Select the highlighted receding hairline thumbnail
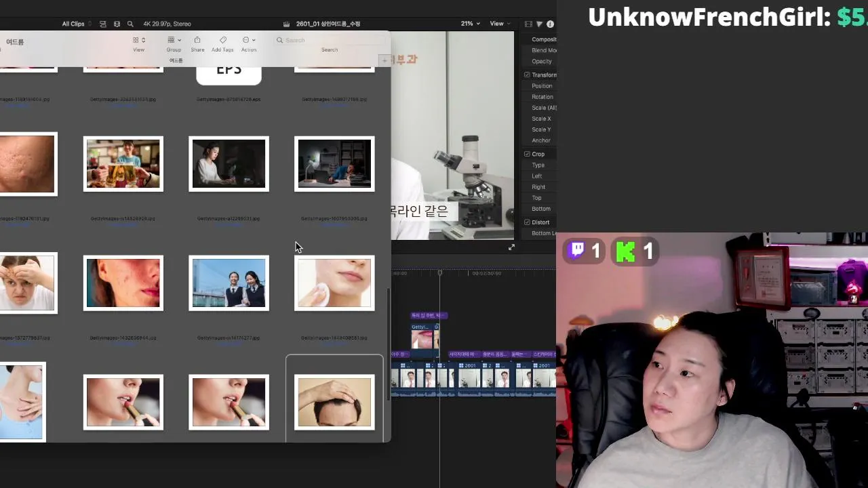Image resolution: width=868 pixels, height=488 pixels. [334, 403]
